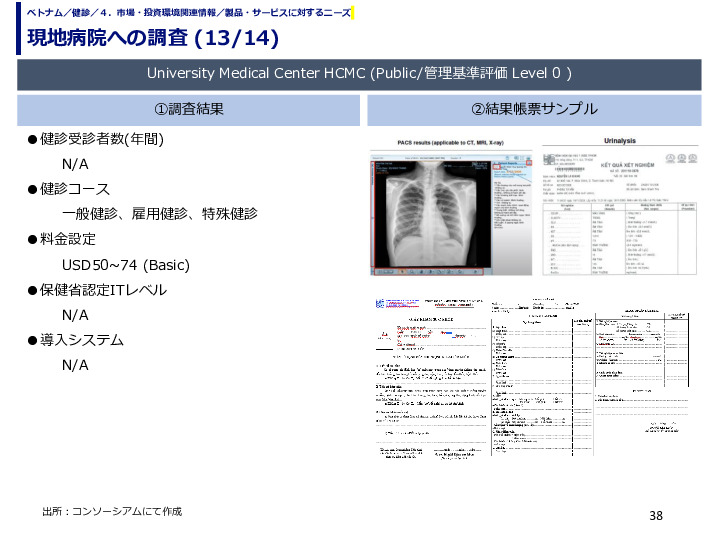The height and width of the screenshot is (540, 720).
Task: Click the bullet 健診コース
Action: tap(68, 189)
